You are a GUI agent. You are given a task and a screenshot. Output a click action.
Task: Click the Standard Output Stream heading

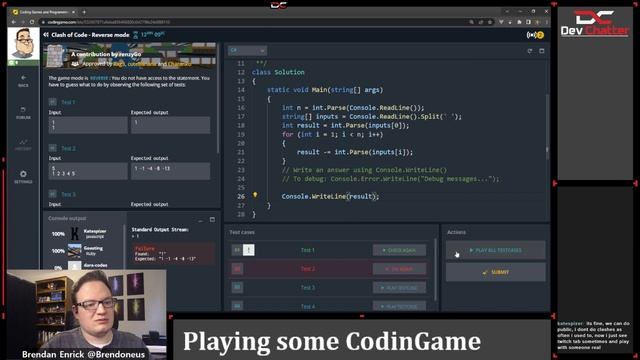pyautogui.click(x=160, y=230)
